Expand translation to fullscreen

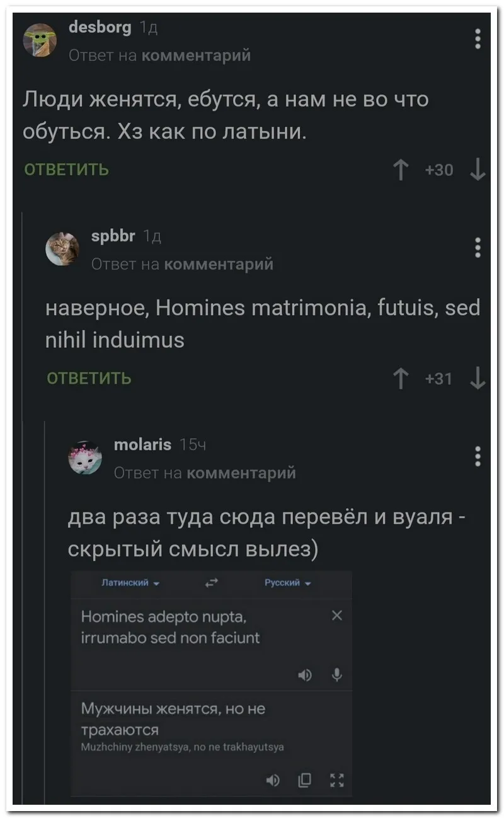click(x=338, y=781)
